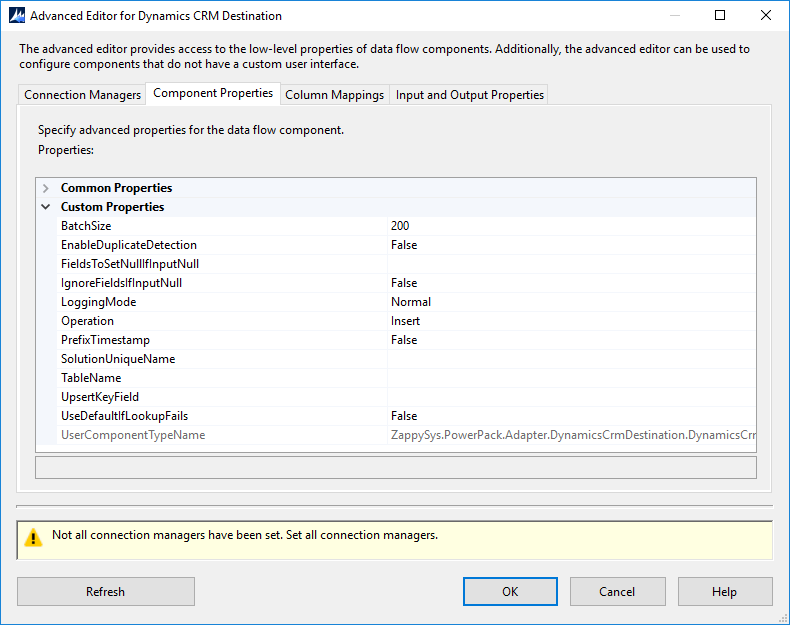Select the LoggingMode property name
The height and width of the screenshot is (625, 790).
point(99,302)
